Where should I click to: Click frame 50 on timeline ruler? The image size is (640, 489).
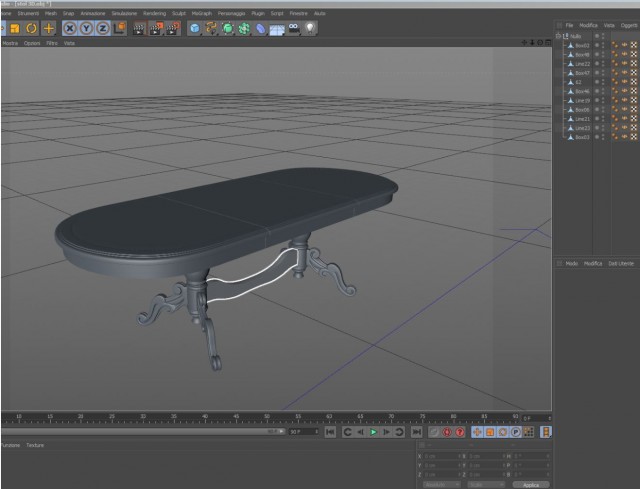pyautogui.click(x=267, y=417)
